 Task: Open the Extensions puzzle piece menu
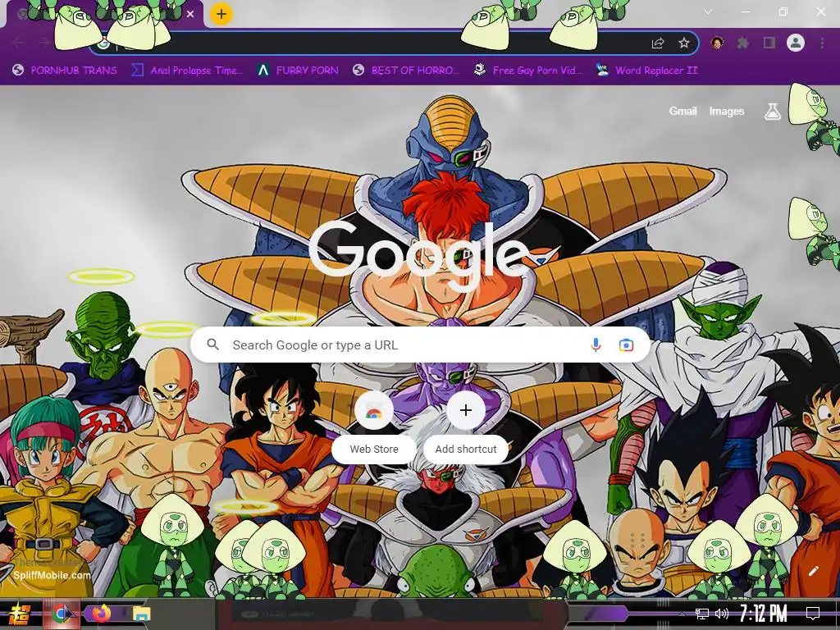click(x=742, y=43)
